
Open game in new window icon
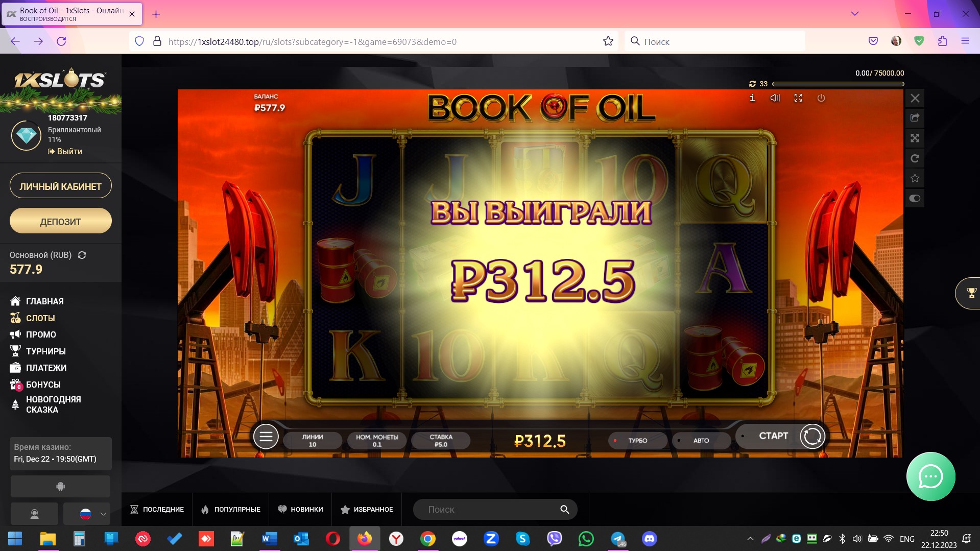click(915, 118)
